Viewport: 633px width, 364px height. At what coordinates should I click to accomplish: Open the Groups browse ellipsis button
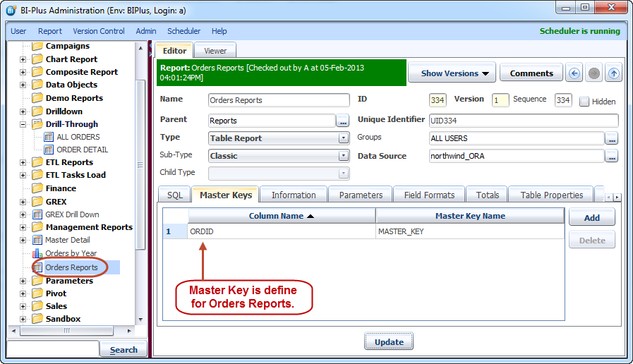pos(611,138)
